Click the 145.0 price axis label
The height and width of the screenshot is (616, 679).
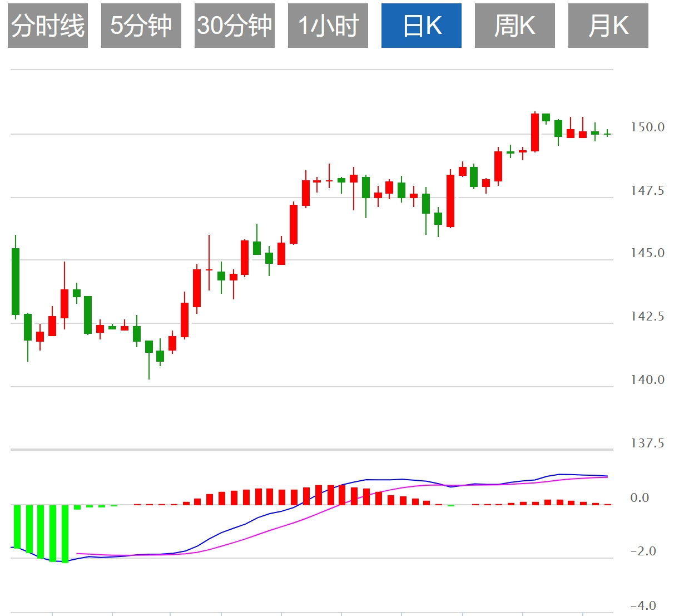point(647,253)
